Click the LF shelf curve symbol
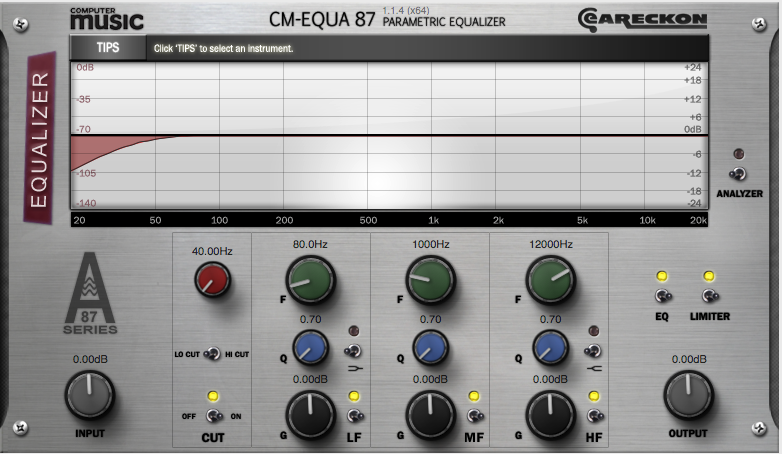 (x=354, y=369)
